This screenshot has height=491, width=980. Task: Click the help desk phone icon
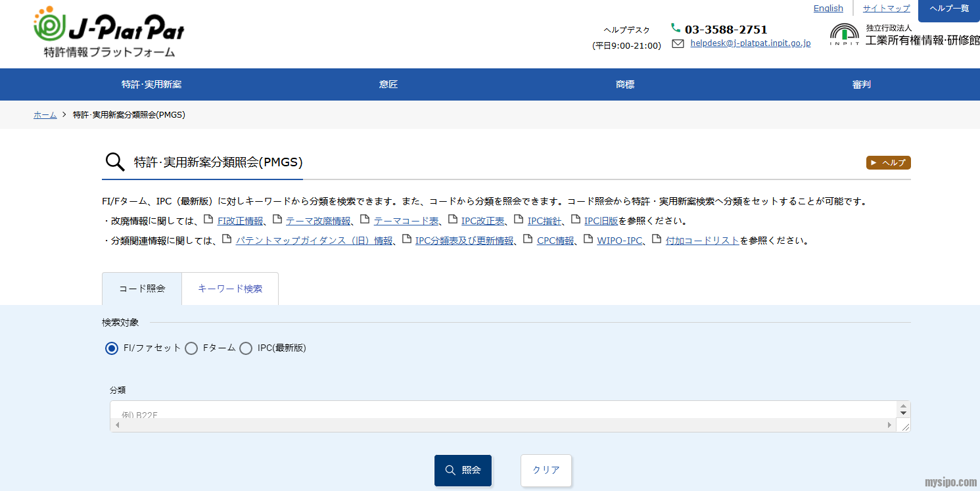[x=676, y=28]
